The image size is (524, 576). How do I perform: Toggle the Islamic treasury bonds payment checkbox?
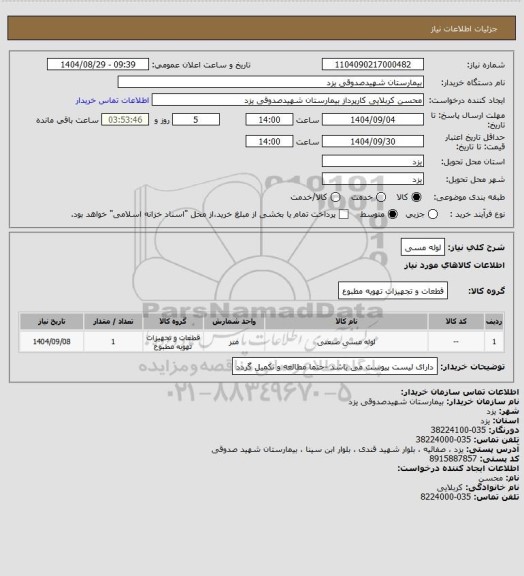tap(344, 214)
